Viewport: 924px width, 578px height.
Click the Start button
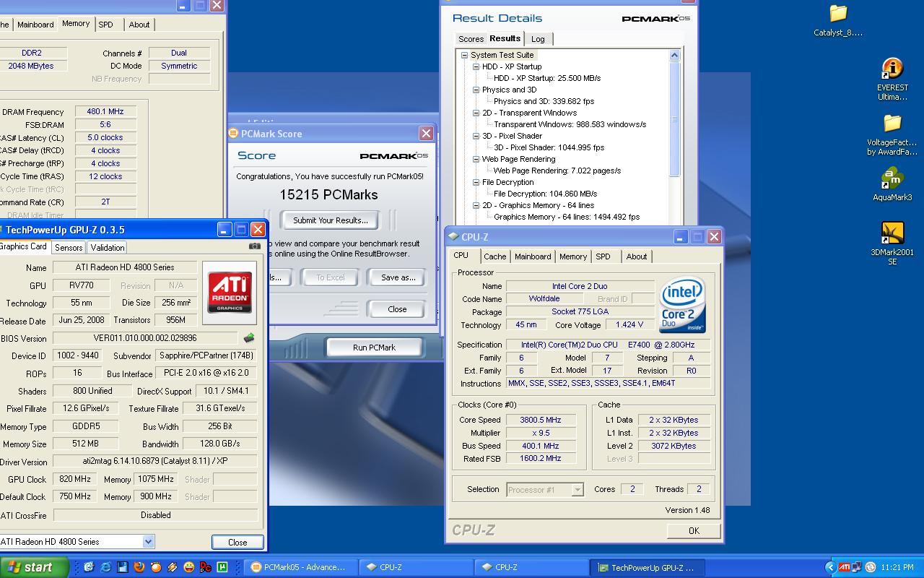click(x=35, y=567)
